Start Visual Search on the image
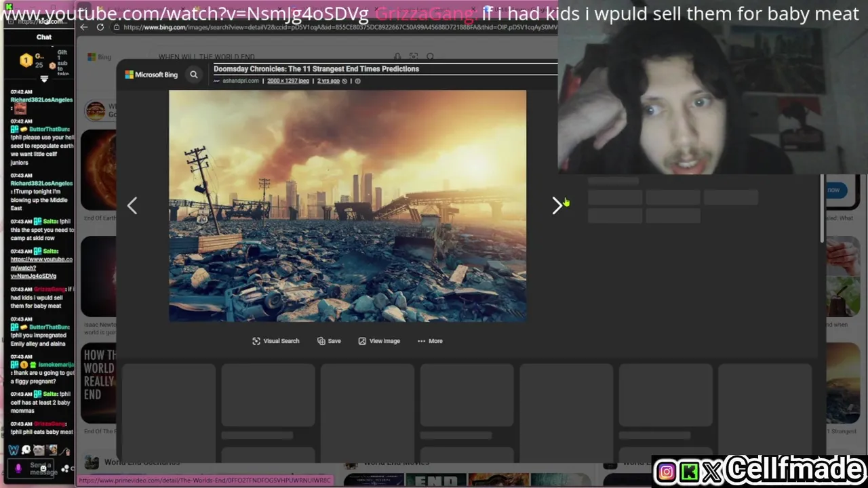 pos(275,341)
